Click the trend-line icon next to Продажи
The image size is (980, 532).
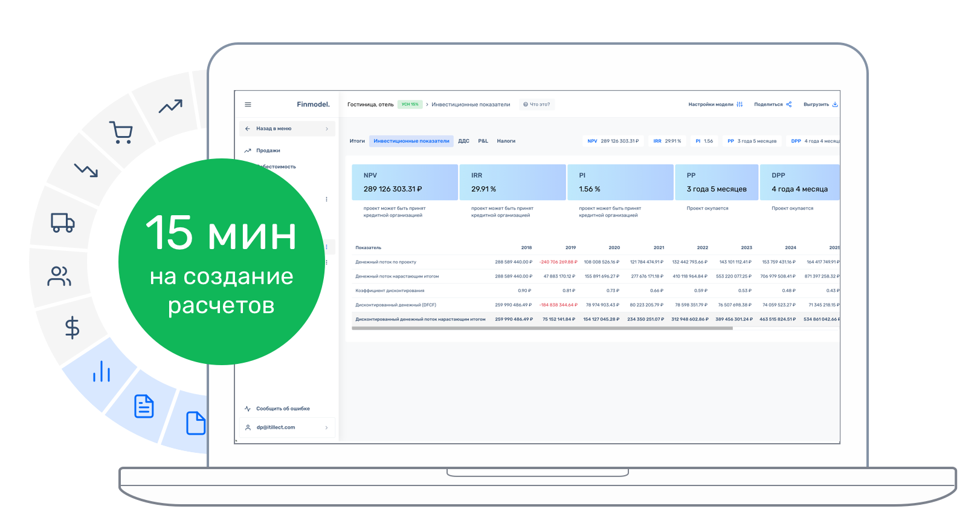pos(248,151)
